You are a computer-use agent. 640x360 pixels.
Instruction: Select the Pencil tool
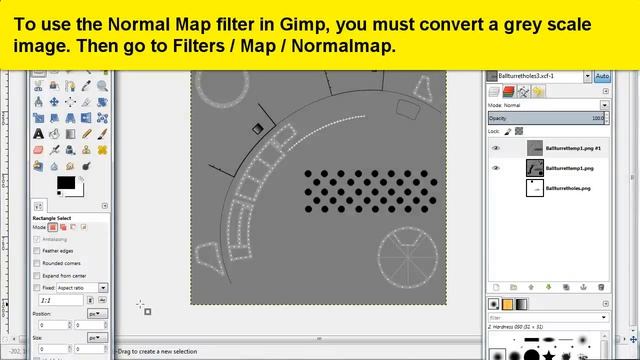(86, 134)
